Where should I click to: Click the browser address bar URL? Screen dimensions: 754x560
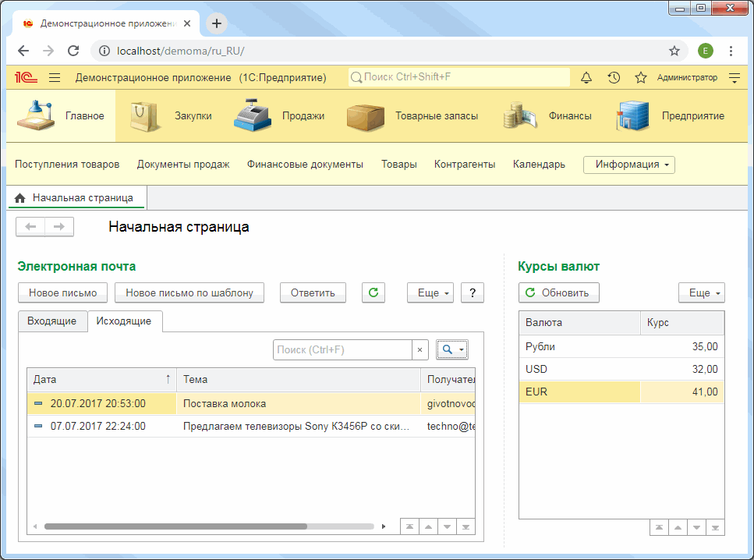(x=180, y=51)
